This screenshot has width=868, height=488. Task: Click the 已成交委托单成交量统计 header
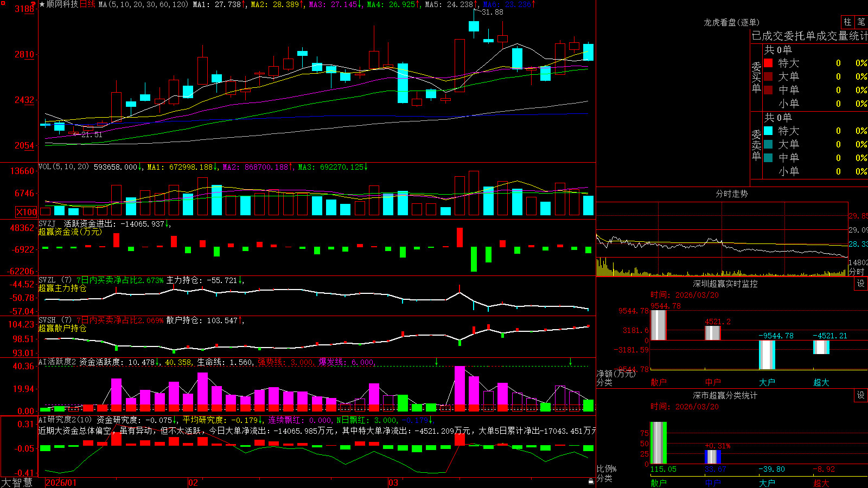pyautogui.click(x=809, y=36)
